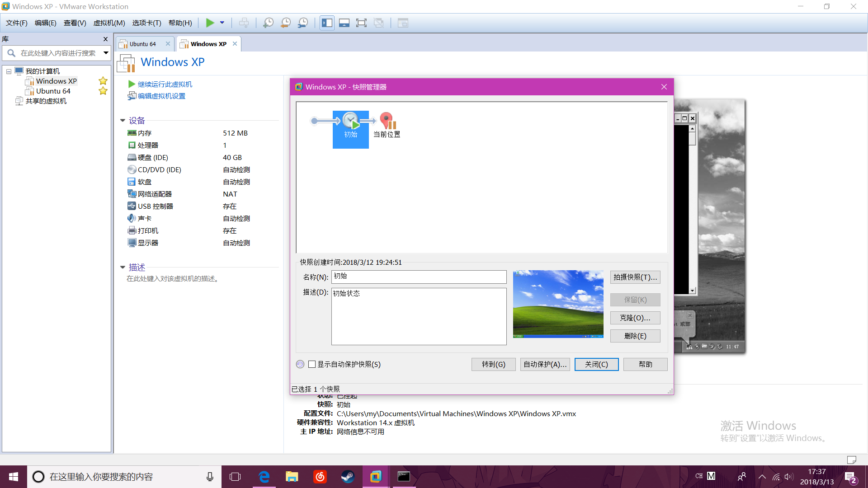Image resolution: width=868 pixels, height=488 pixels.
Task: Click the console view toolbar icon
Action: [403, 23]
